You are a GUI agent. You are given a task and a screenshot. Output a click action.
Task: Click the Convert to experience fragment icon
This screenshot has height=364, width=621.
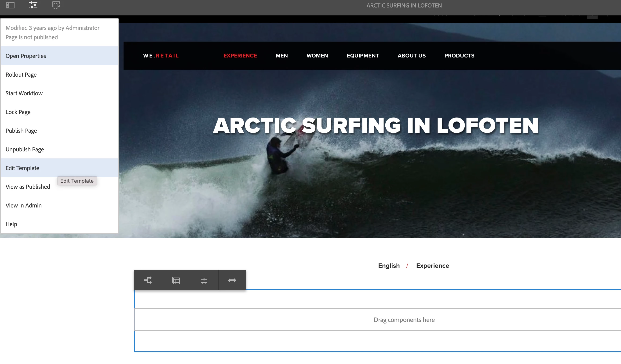(148, 280)
